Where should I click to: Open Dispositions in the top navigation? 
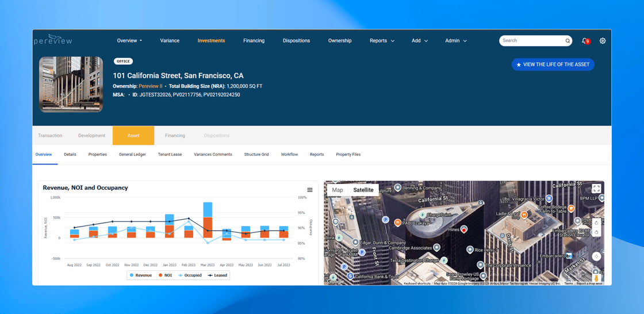[x=297, y=41]
